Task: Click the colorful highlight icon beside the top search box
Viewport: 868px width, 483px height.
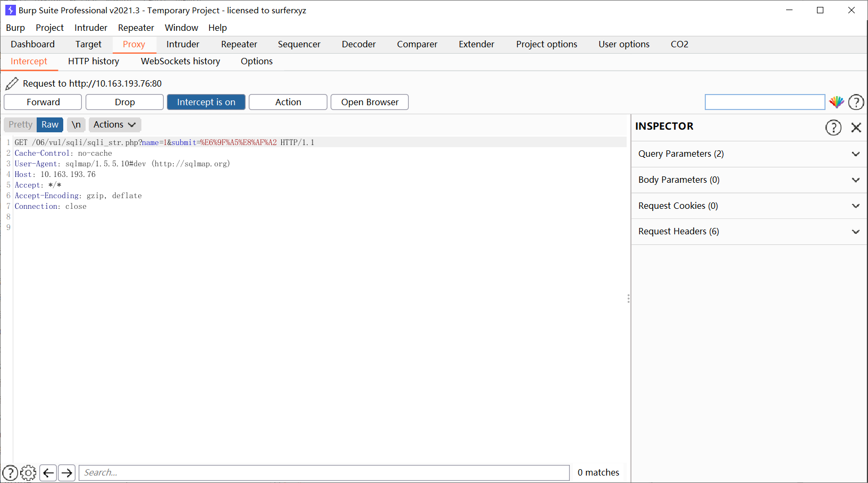Action: coord(837,102)
